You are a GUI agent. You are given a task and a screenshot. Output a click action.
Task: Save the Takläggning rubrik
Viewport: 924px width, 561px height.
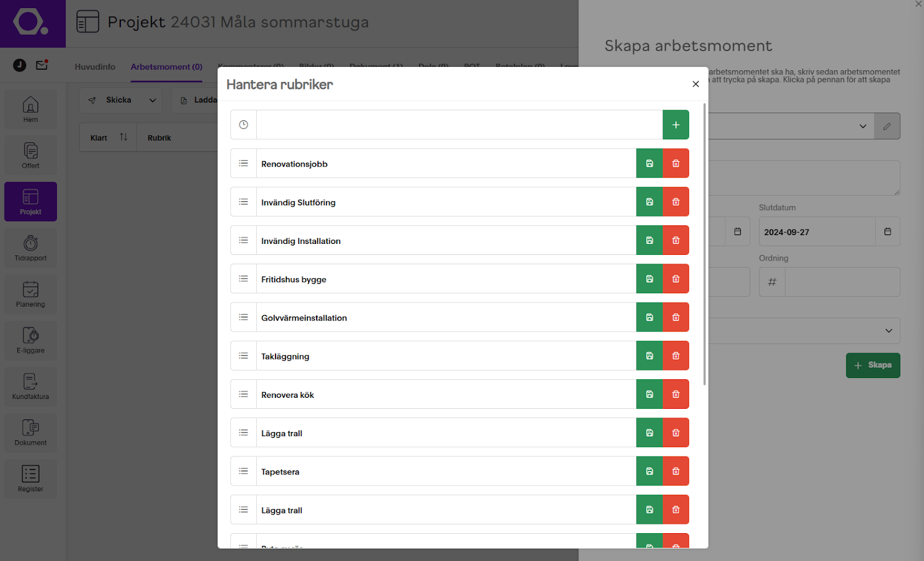pos(650,355)
